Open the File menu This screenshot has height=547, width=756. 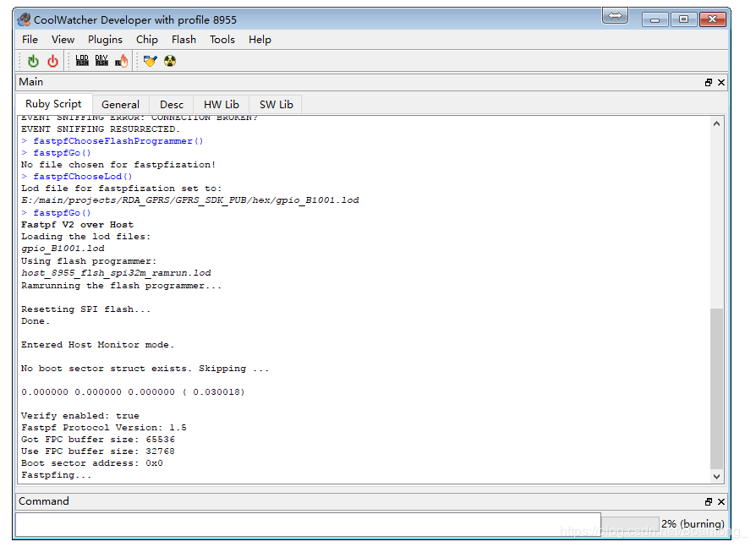[30, 40]
